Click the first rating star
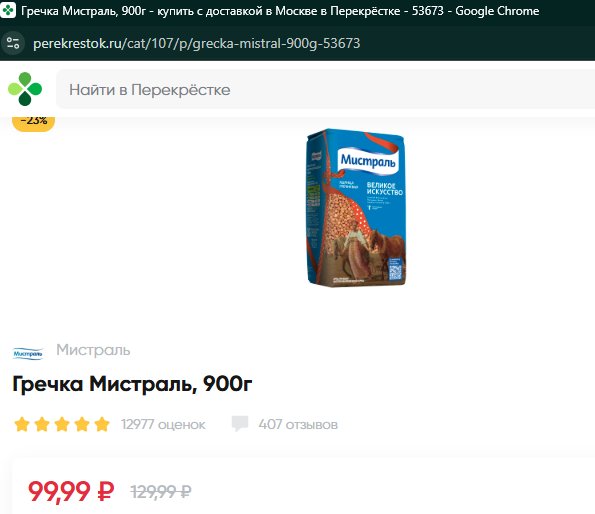 [22, 424]
